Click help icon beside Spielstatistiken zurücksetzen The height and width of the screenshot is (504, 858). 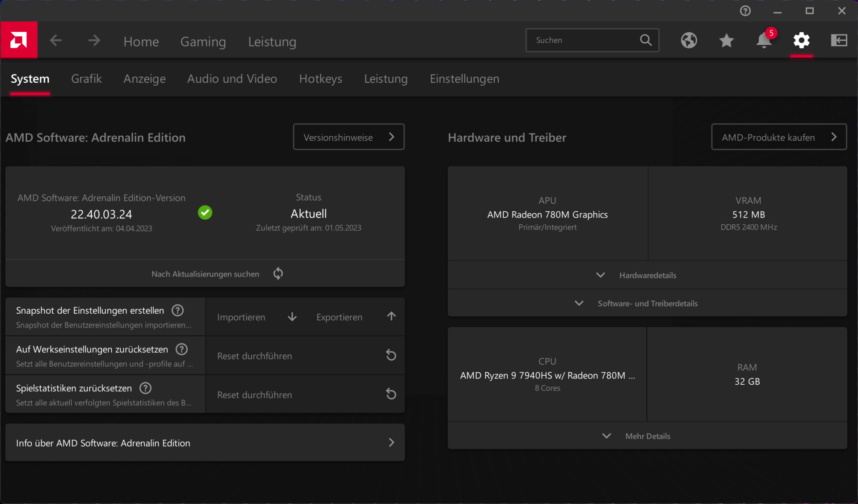click(145, 388)
